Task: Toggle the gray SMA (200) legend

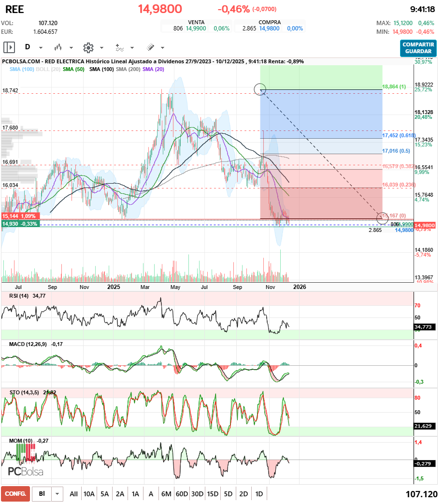Action: 128,69
